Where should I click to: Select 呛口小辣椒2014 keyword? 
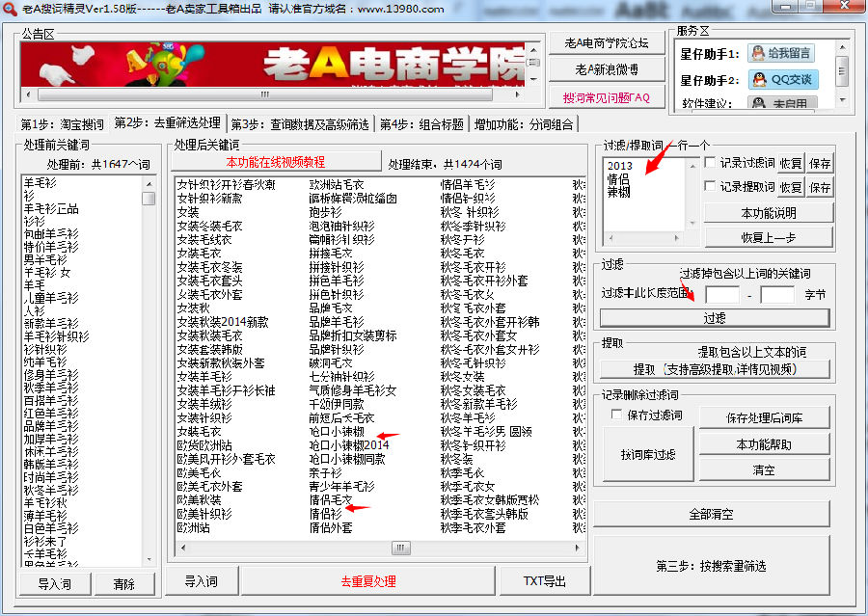tap(349, 445)
